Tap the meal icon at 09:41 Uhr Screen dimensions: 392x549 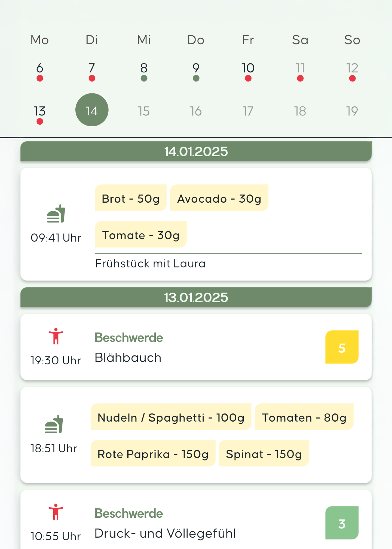coord(56,214)
